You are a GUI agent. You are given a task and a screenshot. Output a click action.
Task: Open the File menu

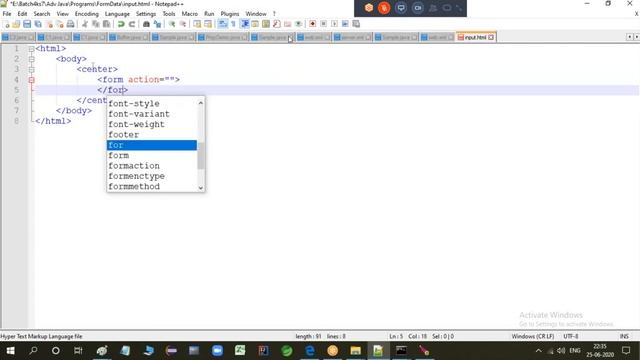7,14
